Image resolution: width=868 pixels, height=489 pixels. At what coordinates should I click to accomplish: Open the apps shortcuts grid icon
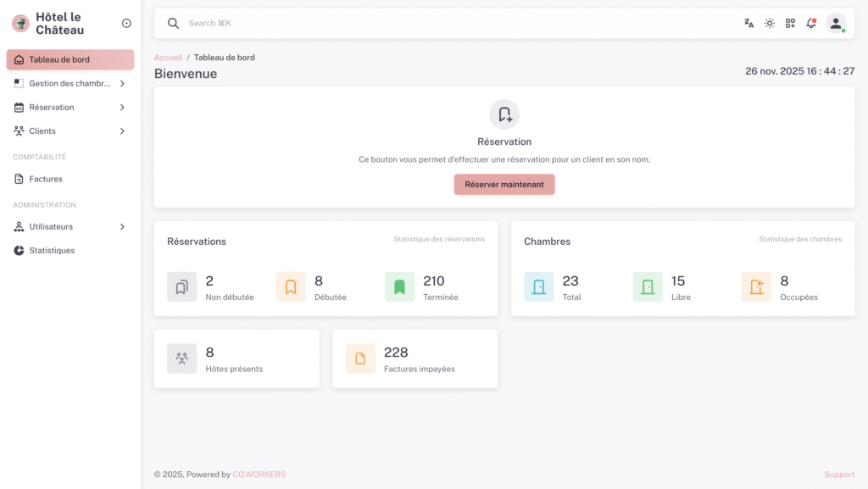(790, 24)
